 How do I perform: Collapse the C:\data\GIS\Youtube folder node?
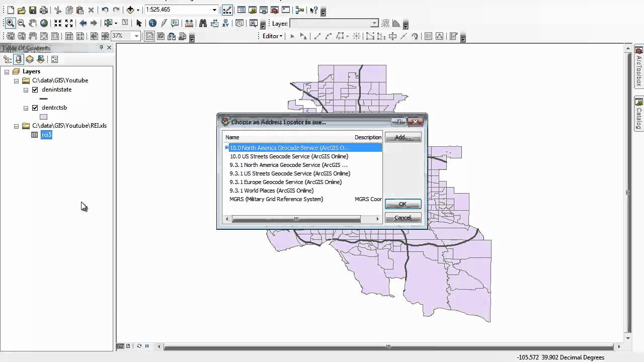coord(16,80)
